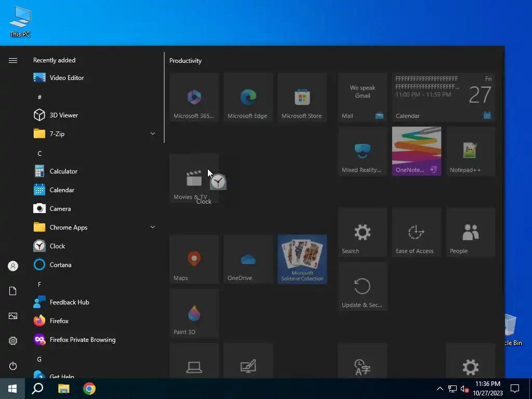This screenshot has height=399, width=532.
Task: Open the Microsoft Store tile
Action: 302,97
